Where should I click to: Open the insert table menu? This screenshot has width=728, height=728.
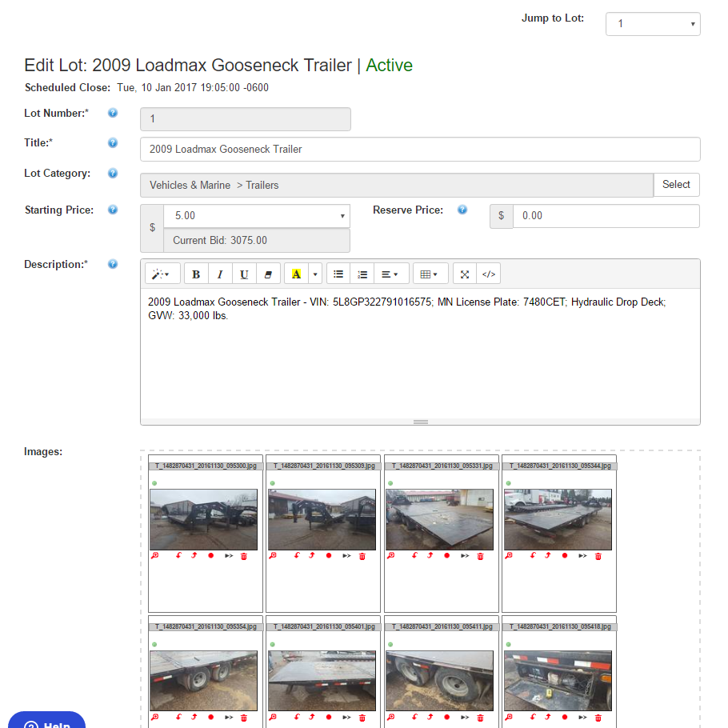tap(430, 274)
